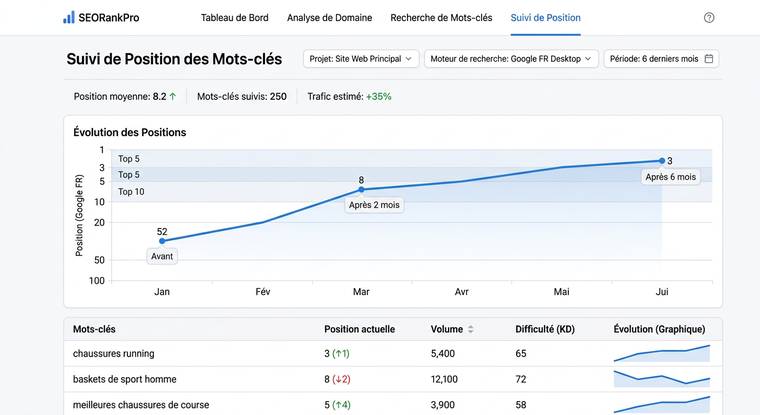Screen dimensions: 760x415
Task: Select the Suivi de Position tab
Action: click(545, 18)
